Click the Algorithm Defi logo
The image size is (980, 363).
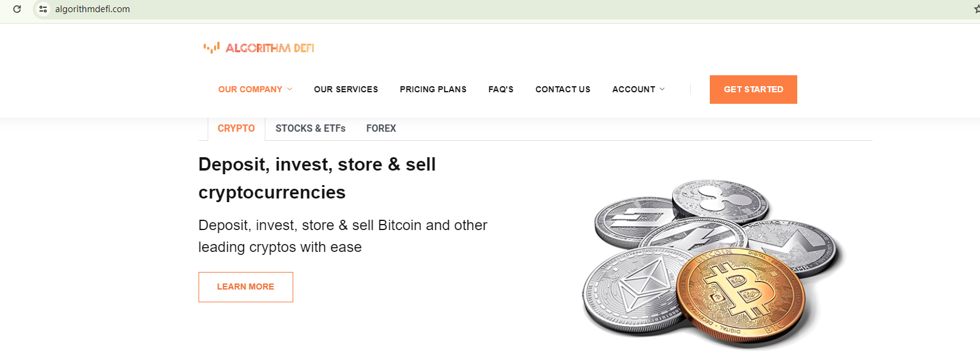(x=259, y=48)
